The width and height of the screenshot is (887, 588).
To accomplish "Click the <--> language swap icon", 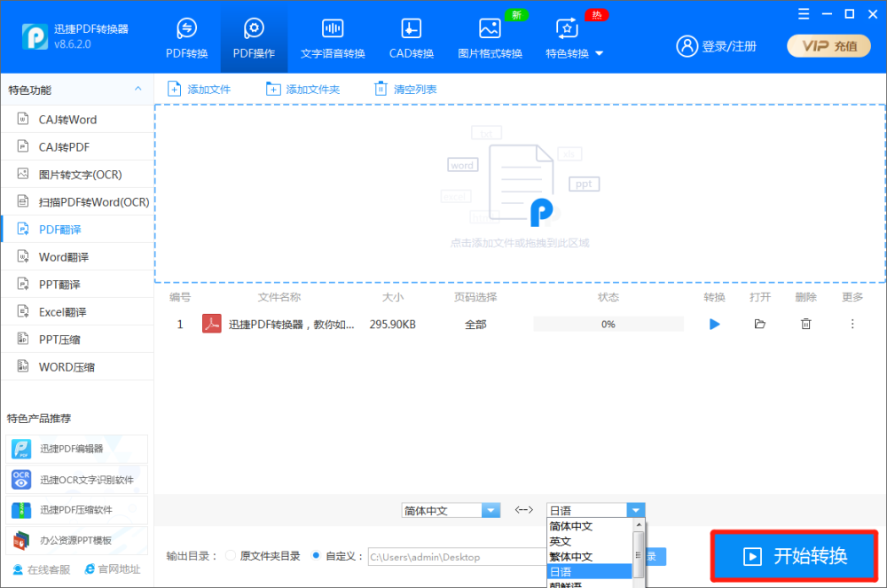I will point(524,510).
